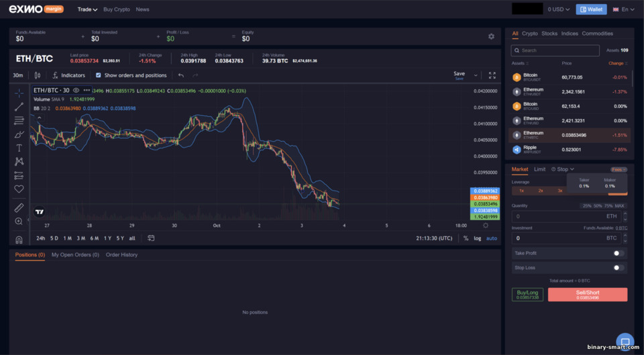Click the go-to-date calendar icon
The image size is (644, 355).
tap(151, 238)
